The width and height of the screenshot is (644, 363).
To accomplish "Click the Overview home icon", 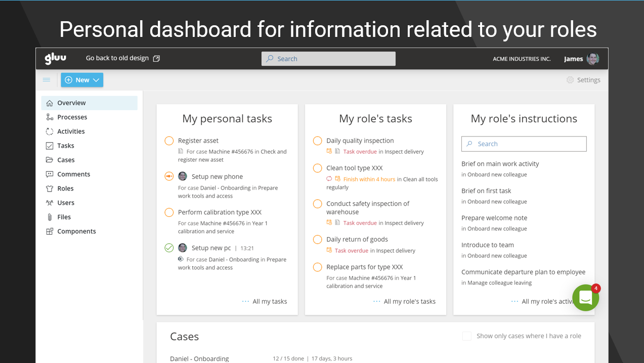I will click(50, 103).
